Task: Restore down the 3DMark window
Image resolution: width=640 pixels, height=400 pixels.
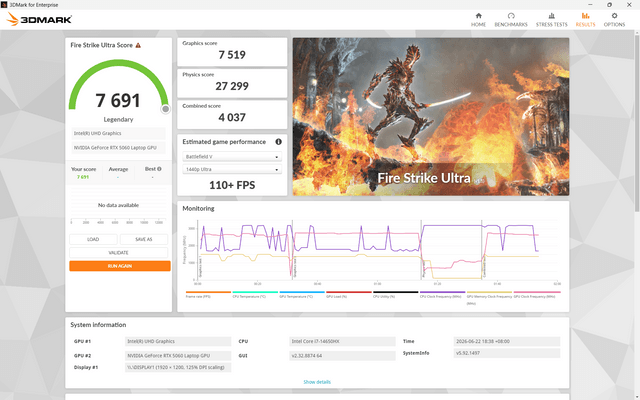Action: [x=609, y=4]
